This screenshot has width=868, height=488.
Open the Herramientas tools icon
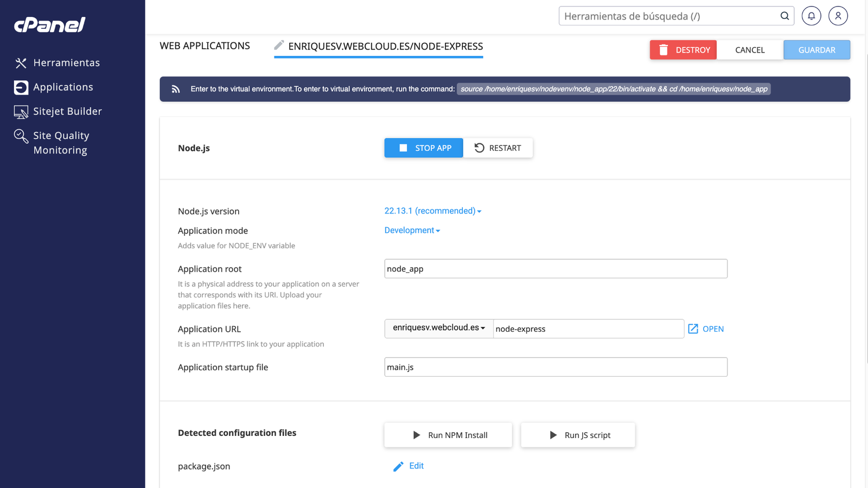(21, 63)
